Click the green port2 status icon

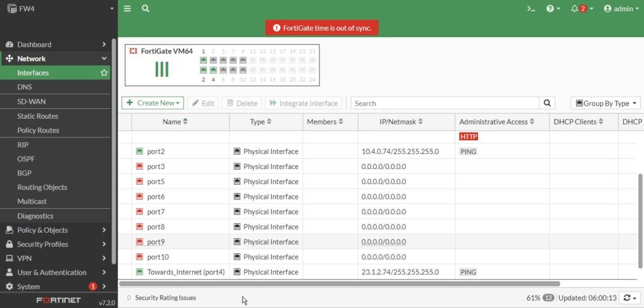click(140, 151)
